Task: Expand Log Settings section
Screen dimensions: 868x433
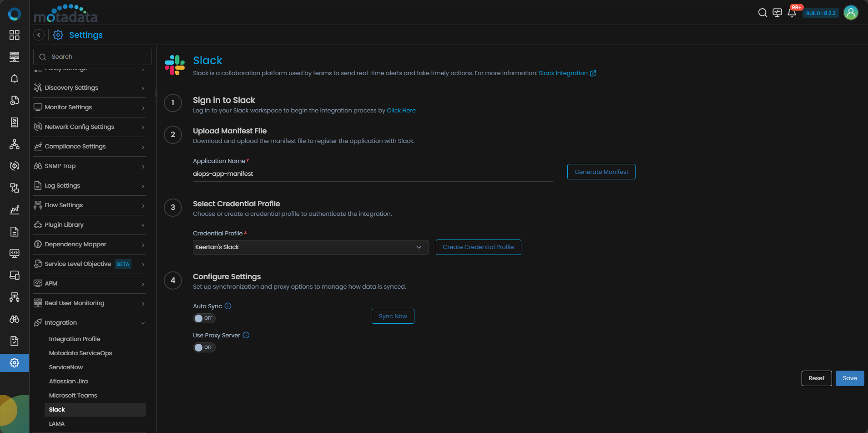Action: tap(90, 186)
